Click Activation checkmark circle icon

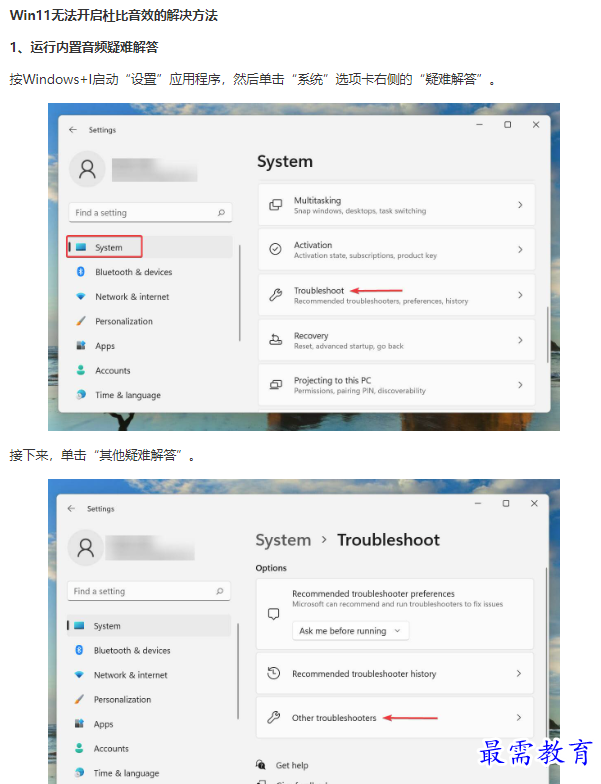(x=276, y=249)
